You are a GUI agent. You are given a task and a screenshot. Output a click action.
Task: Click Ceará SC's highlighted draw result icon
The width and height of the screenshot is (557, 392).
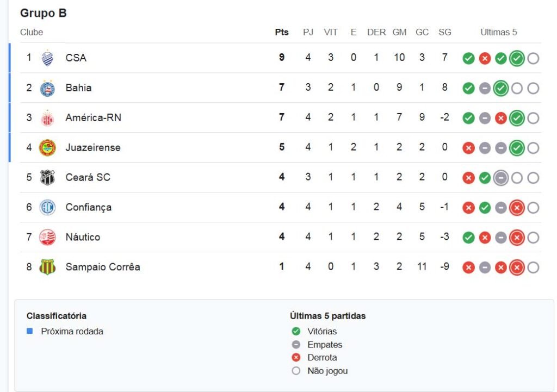(x=501, y=178)
